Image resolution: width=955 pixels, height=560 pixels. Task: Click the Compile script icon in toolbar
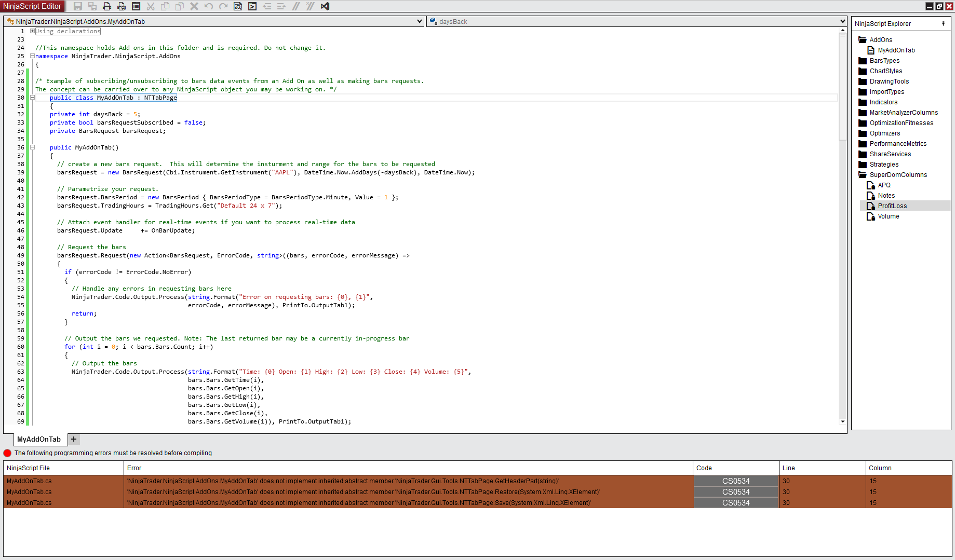coord(252,6)
